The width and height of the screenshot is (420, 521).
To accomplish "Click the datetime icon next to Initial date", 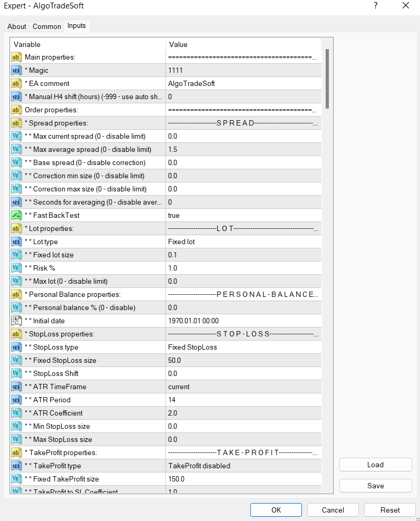I will [16, 321].
